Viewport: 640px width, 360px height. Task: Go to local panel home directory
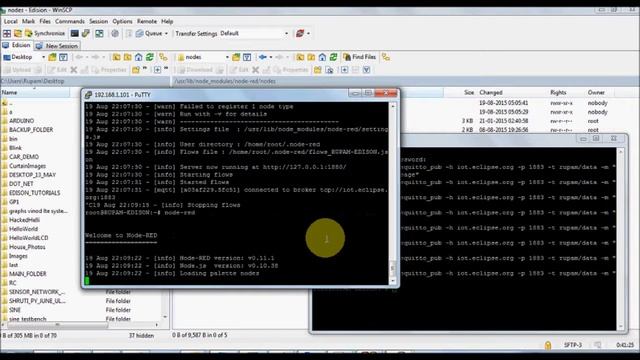(139, 57)
